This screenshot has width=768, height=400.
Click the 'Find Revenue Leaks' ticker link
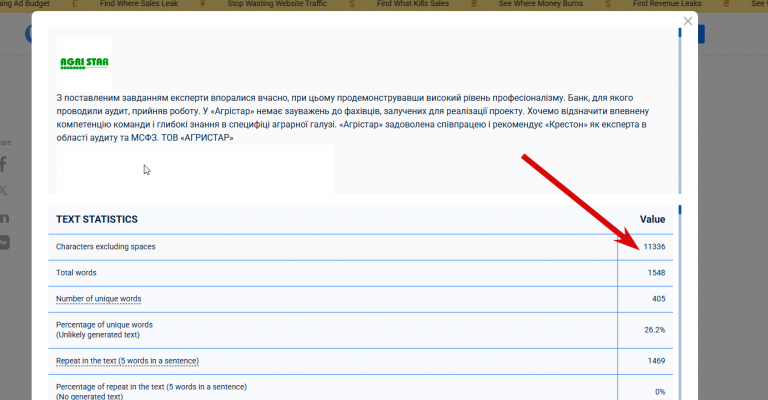[x=667, y=4]
